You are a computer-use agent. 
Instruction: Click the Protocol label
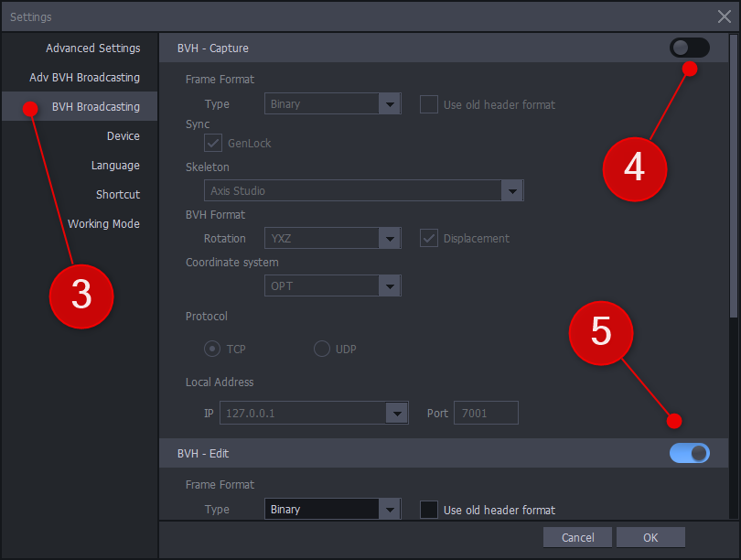point(207,317)
